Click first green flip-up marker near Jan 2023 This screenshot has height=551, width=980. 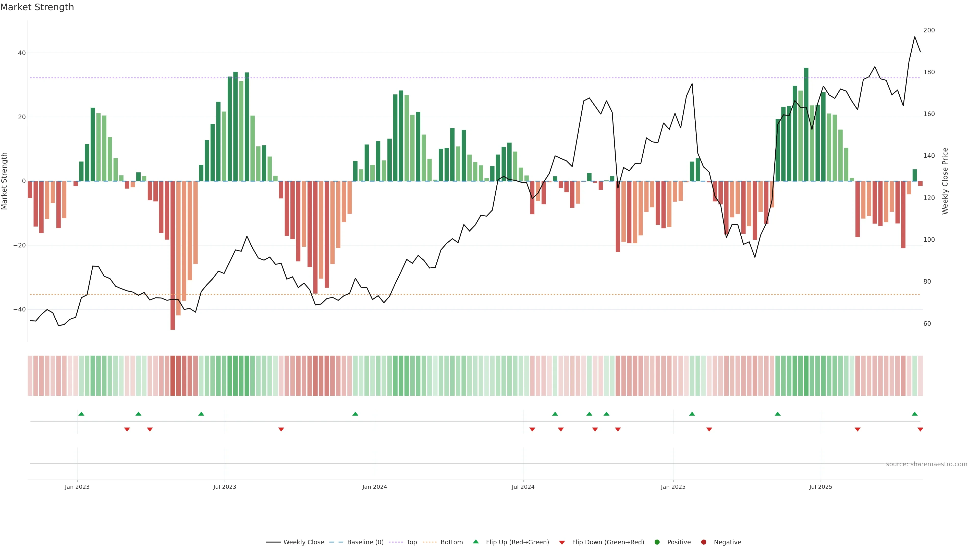(x=81, y=414)
